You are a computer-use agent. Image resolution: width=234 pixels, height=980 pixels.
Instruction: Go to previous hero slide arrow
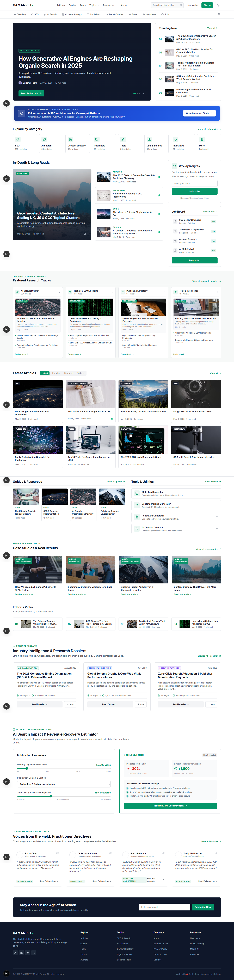[130, 93]
